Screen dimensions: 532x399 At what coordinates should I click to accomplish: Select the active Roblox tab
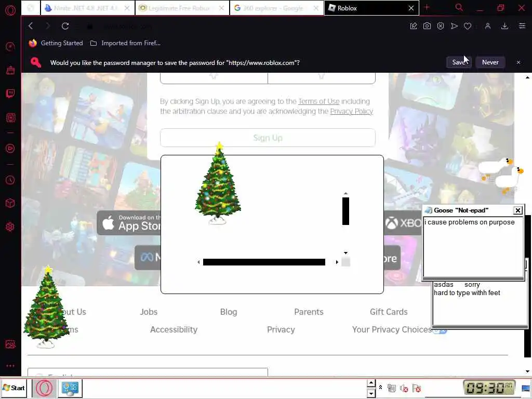(371, 8)
